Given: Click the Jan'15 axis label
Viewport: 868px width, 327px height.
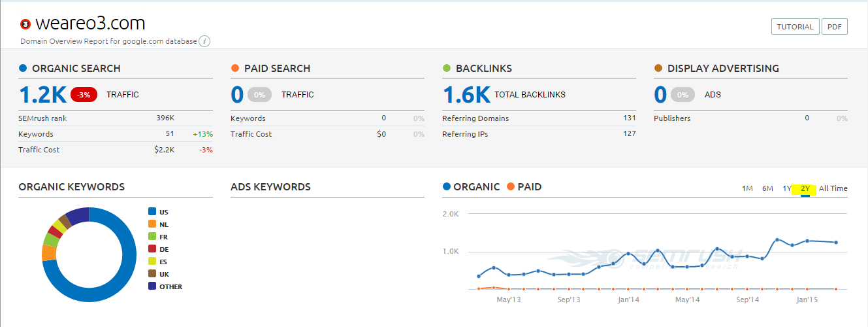Looking at the screenshot, I should (x=807, y=300).
